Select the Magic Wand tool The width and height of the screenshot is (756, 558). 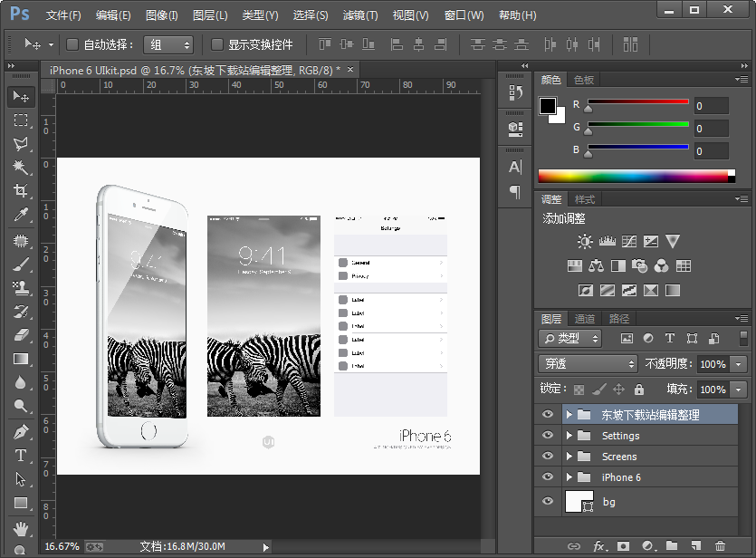[x=20, y=168]
